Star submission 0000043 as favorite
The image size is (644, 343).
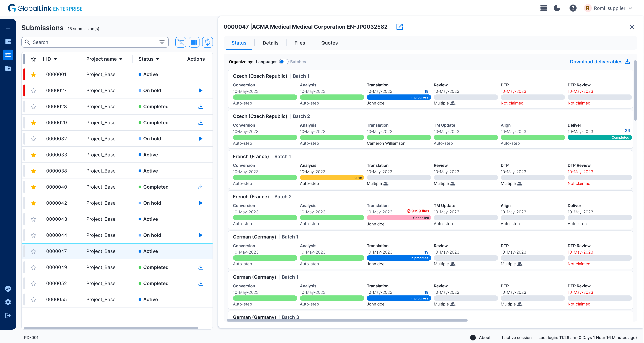coord(33,219)
